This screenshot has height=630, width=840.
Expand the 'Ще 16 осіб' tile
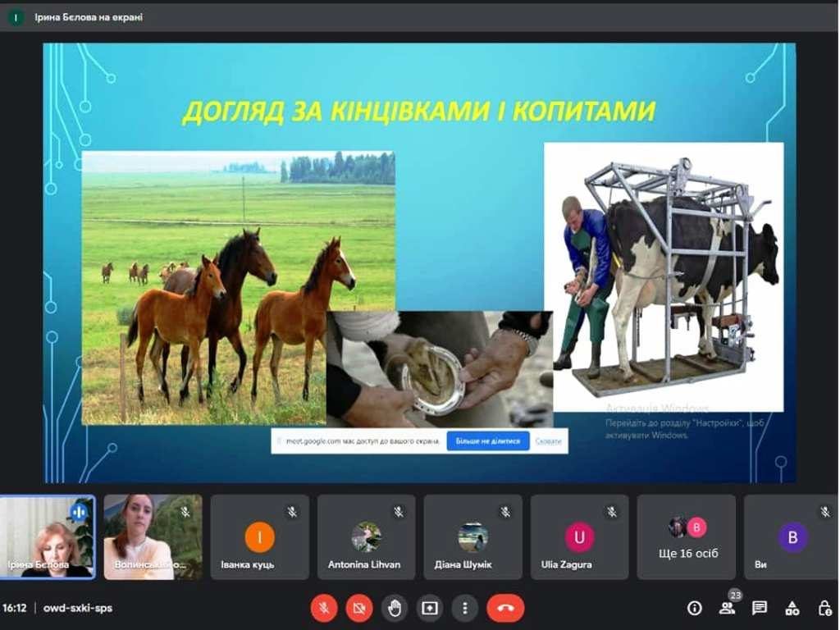click(x=687, y=537)
